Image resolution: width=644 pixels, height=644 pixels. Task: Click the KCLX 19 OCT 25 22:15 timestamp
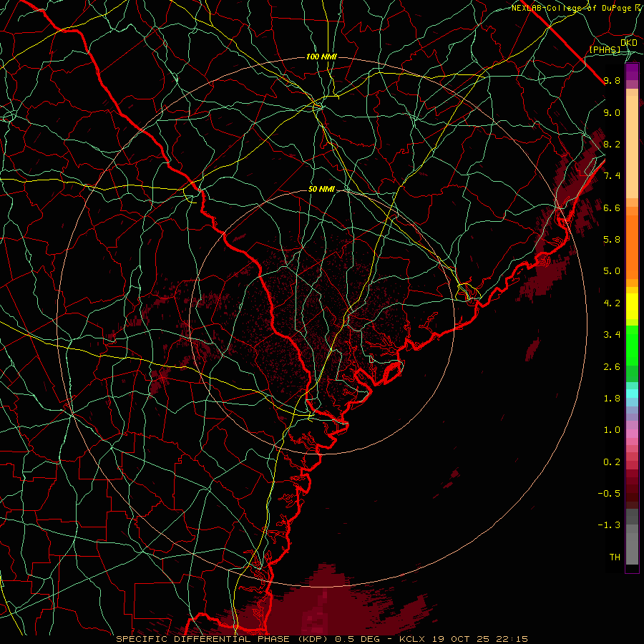[x=463, y=639]
